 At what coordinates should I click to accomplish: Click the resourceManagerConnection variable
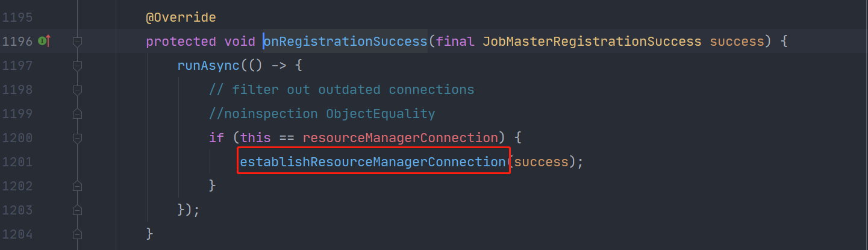396,138
